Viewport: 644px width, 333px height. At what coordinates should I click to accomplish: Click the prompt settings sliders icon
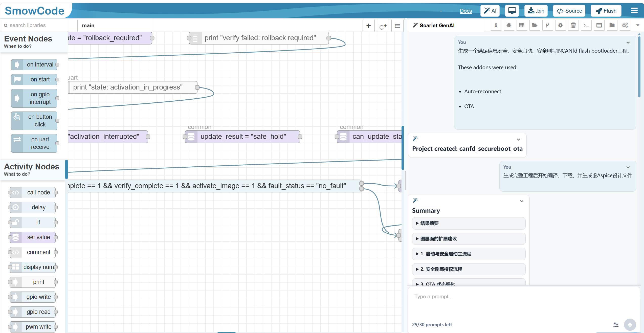616,325
